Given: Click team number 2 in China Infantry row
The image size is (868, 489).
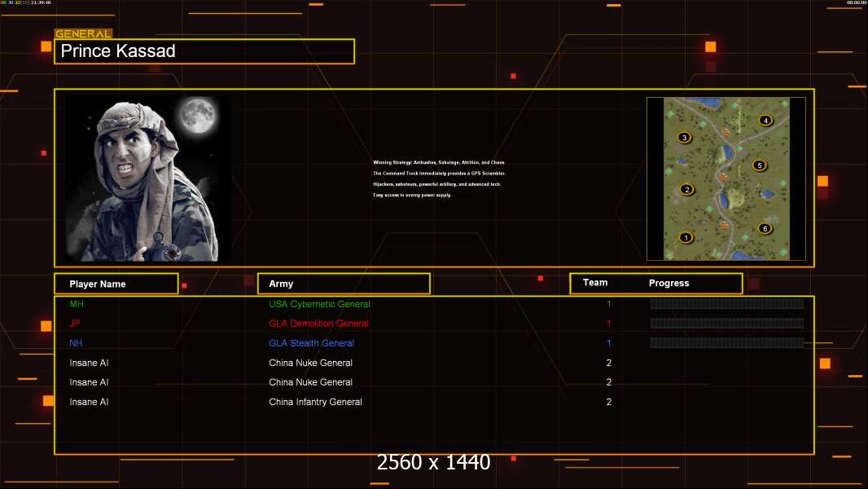Looking at the screenshot, I should (608, 402).
